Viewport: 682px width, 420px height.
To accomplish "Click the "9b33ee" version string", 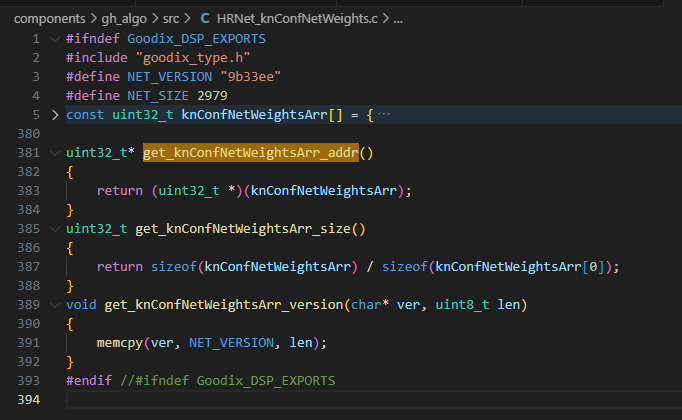I will [251, 77].
